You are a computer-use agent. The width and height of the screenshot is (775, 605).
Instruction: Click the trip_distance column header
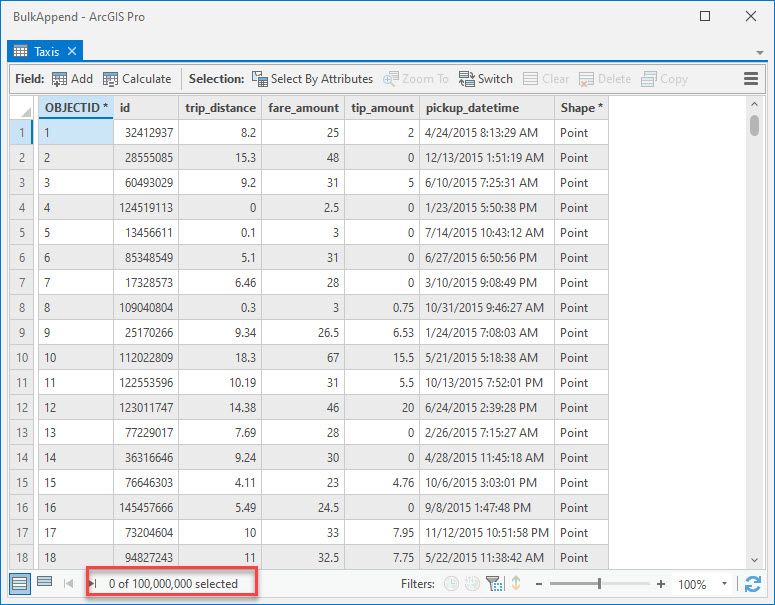(x=220, y=108)
